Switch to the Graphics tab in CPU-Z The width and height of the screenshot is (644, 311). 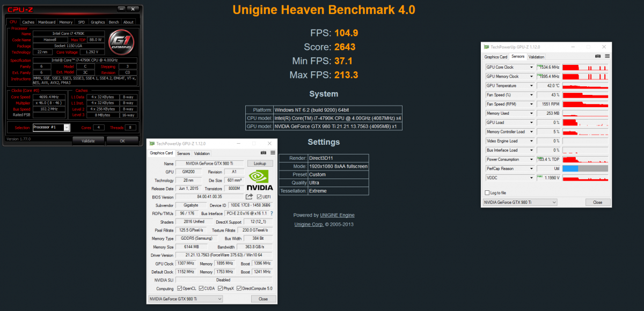[98, 22]
